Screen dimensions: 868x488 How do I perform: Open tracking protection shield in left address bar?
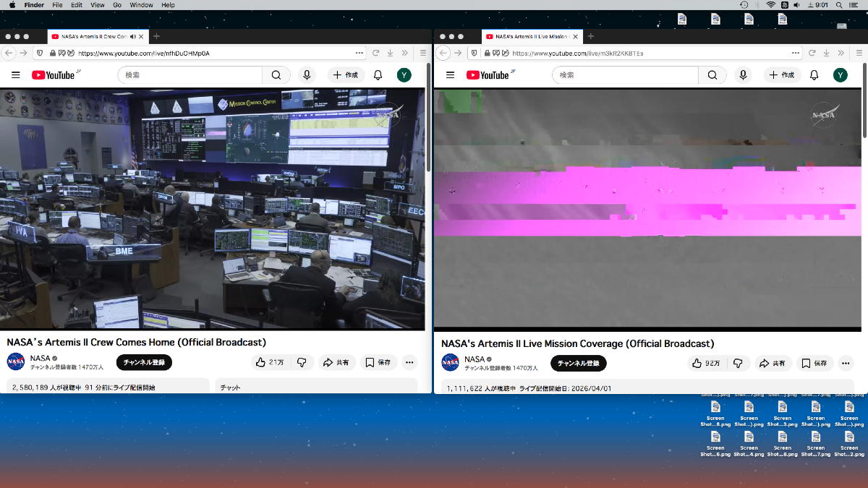39,53
